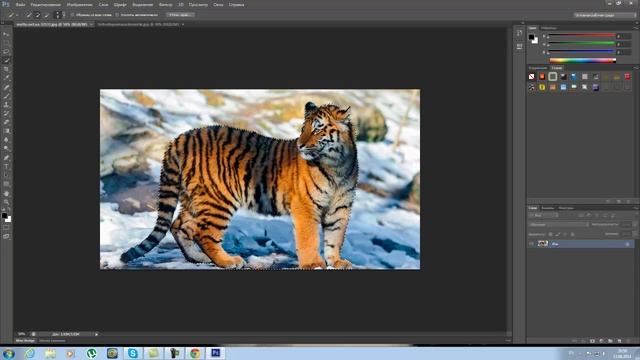Open the Mini Bridge tab at bottom

point(25,341)
